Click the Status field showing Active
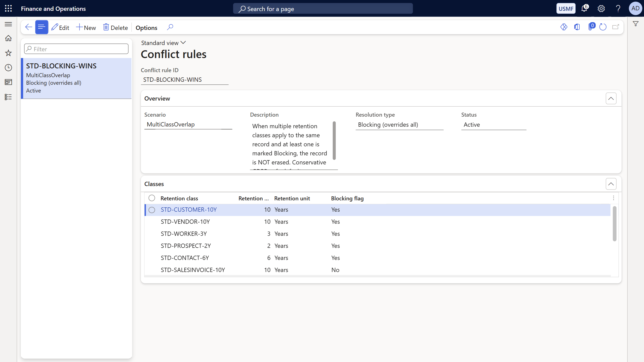Image resolution: width=644 pixels, height=362 pixels. point(494,125)
